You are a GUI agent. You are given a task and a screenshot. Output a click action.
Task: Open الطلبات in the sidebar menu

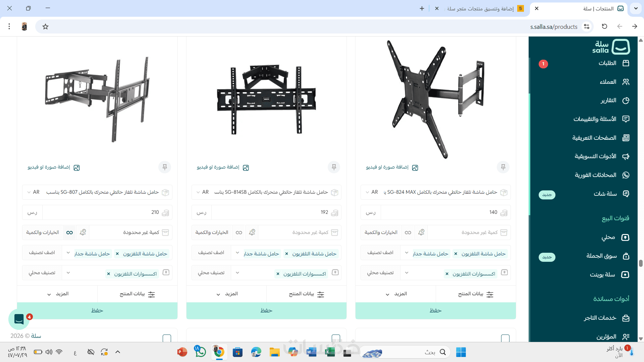pyautogui.click(x=607, y=63)
